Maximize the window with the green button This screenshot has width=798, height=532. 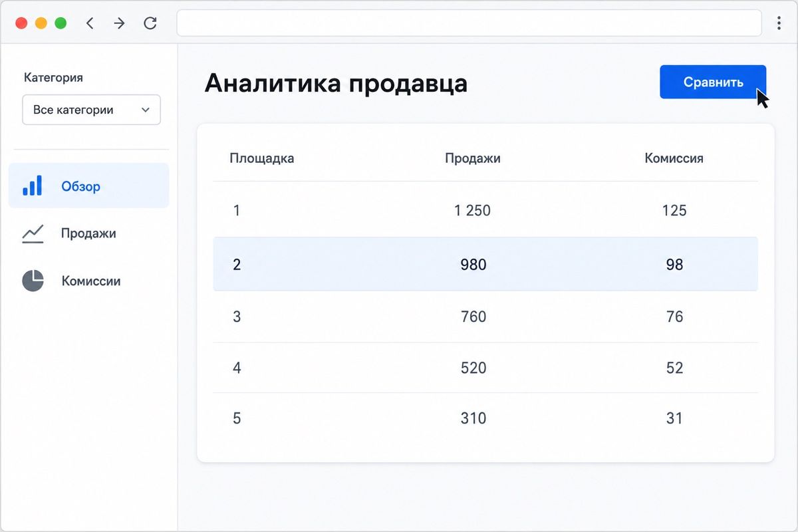(x=61, y=23)
